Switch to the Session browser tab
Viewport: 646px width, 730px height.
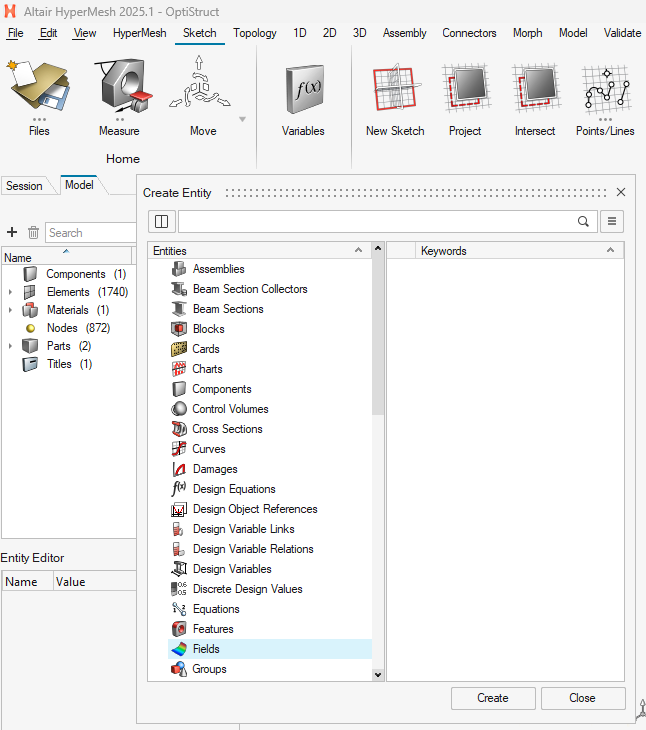[24, 186]
